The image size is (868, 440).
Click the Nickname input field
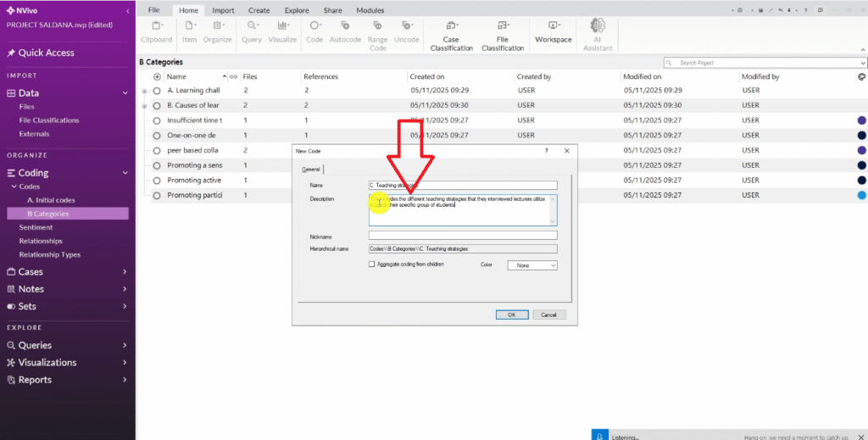click(463, 236)
